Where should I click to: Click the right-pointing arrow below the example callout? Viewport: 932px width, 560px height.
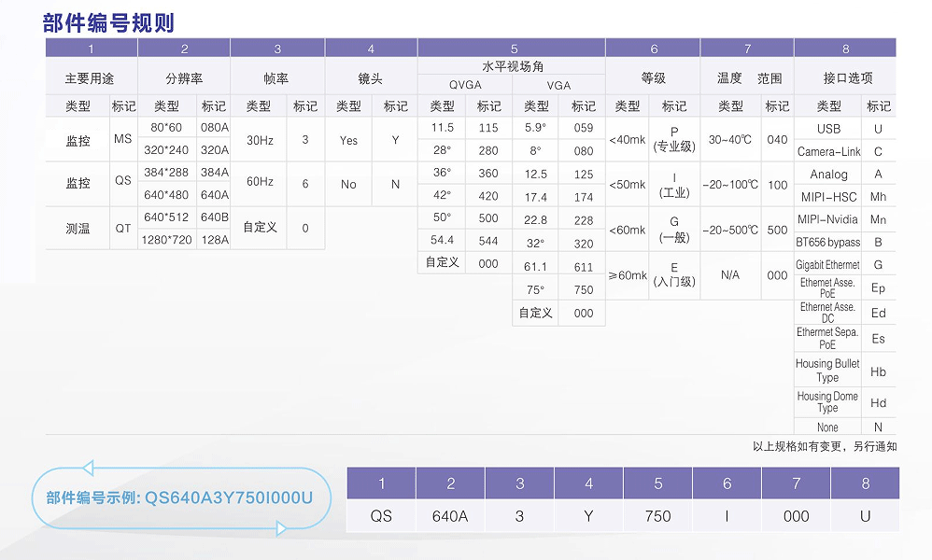pyautogui.click(x=280, y=529)
